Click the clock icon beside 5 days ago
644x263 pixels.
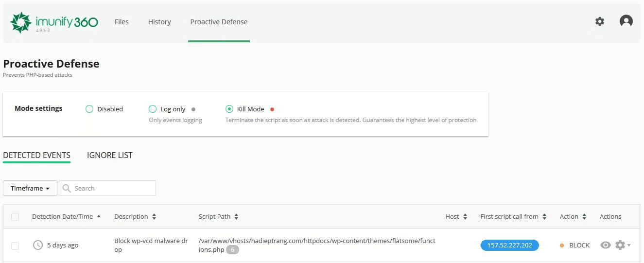click(x=37, y=245)
